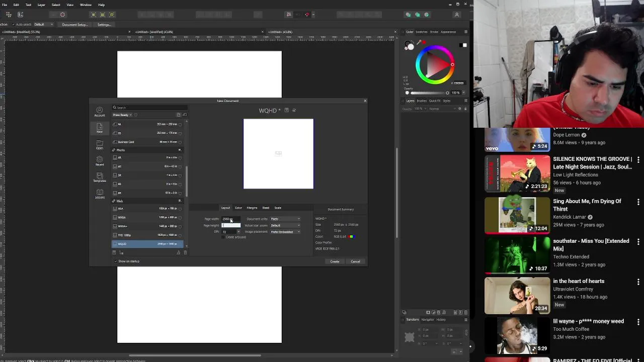
Task: Click landscape orientation icon above preset list
Action: 185,115
